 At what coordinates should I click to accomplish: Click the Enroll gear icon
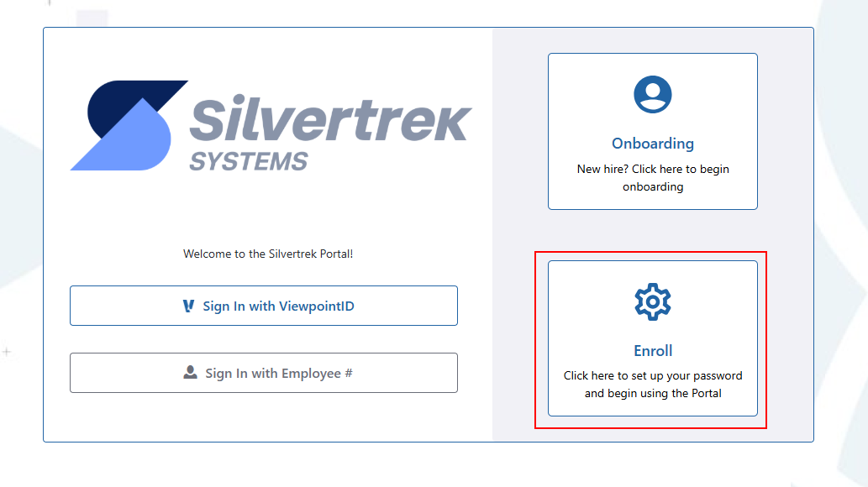pyautogui.click(x=653, y=302)
